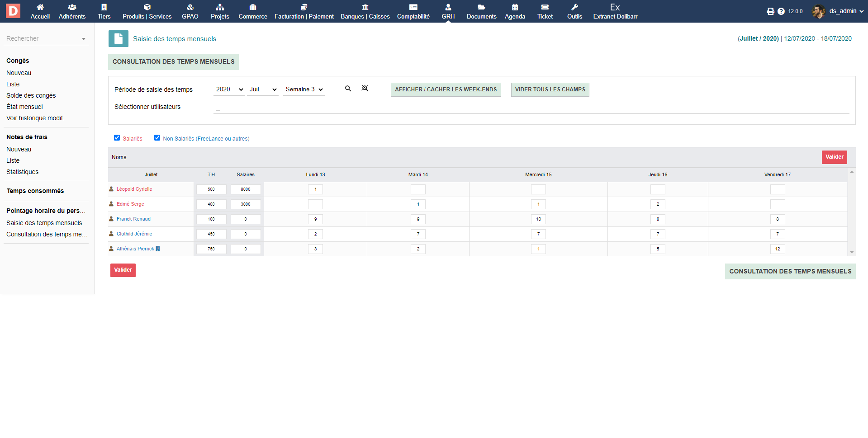Open the Ticket module
Image resolution: width=868 pixels, height=438 pixels.
click(x=545, y=11)
